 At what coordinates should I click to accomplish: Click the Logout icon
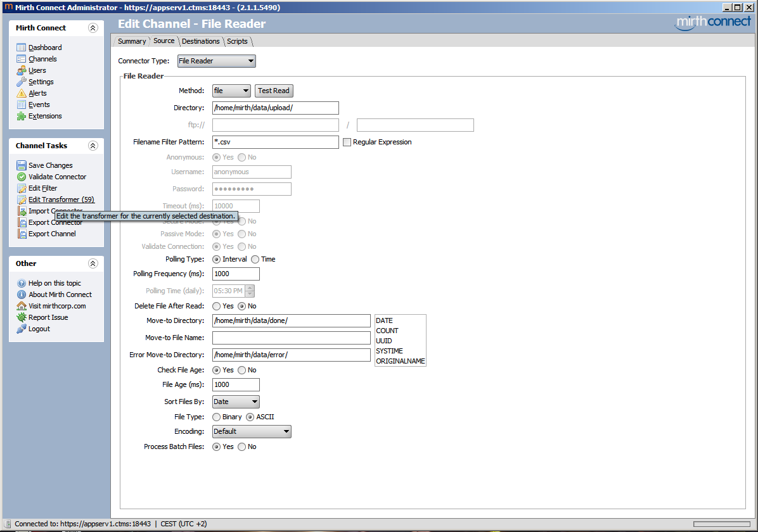click(22, 329)
